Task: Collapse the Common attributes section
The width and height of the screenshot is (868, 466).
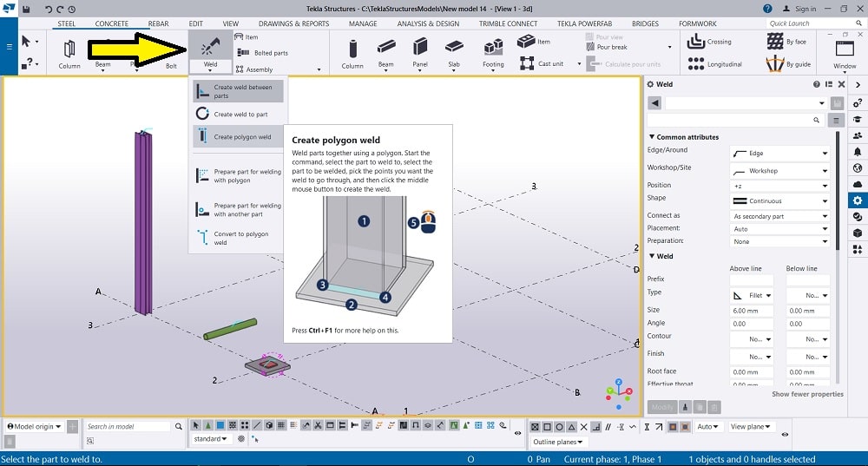Action: point(653,137)
